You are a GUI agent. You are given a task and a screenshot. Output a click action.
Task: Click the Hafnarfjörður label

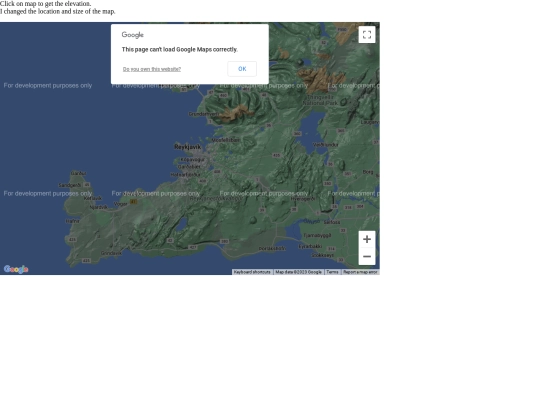186,175
